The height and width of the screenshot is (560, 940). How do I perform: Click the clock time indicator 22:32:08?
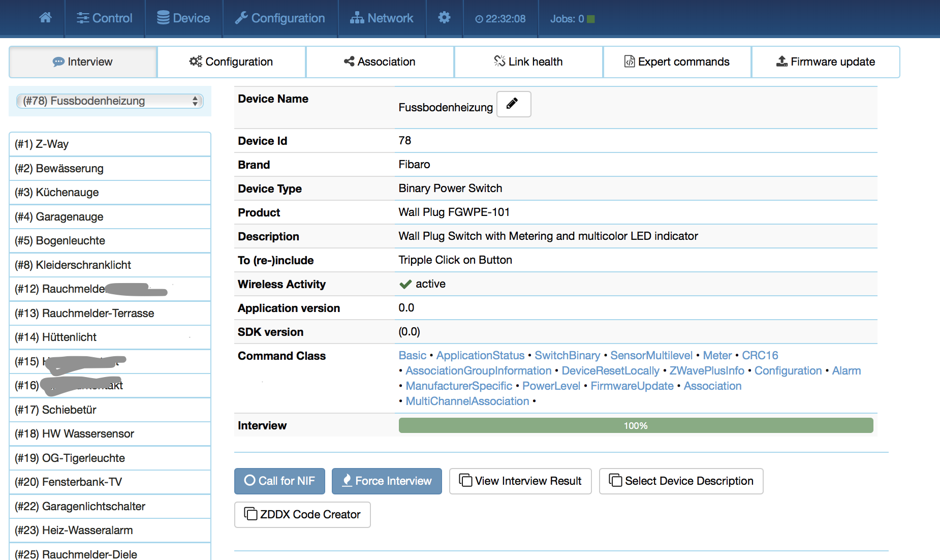point(500,19)
